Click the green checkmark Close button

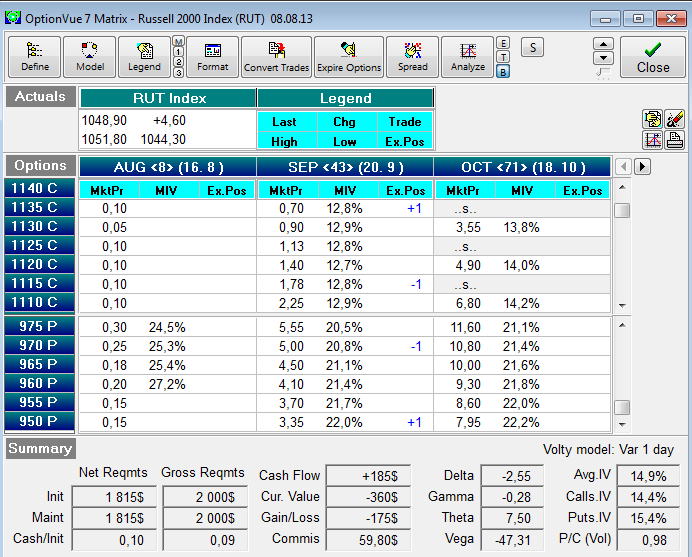tap(653, 57)
